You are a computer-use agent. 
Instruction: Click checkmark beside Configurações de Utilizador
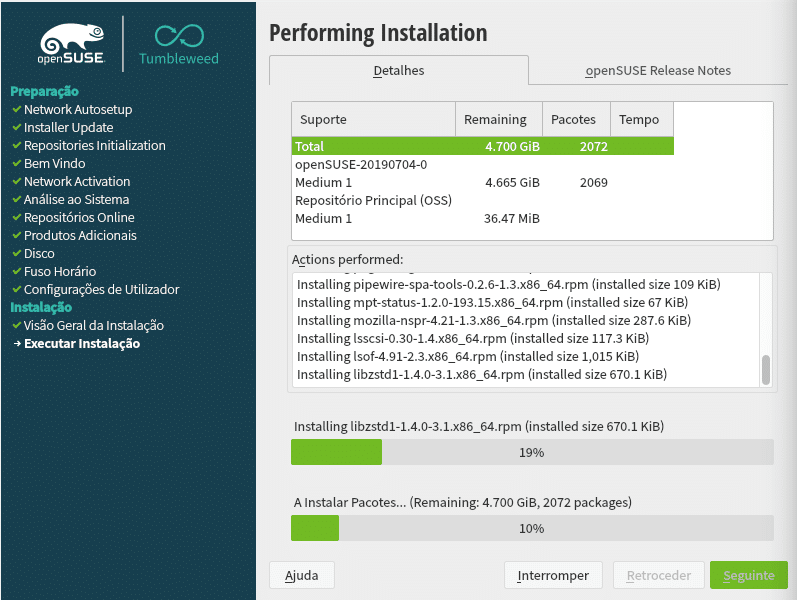(17, 289)
